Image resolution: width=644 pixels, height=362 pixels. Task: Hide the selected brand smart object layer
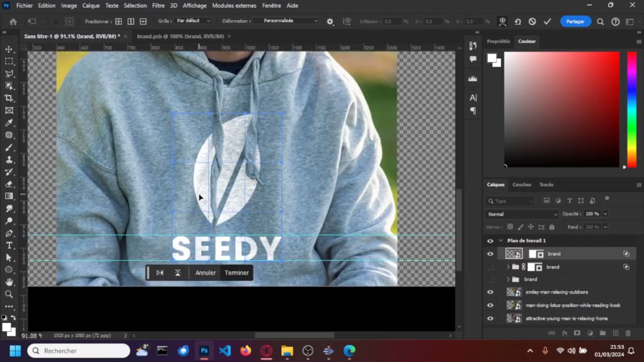click(x=490, y=254)
